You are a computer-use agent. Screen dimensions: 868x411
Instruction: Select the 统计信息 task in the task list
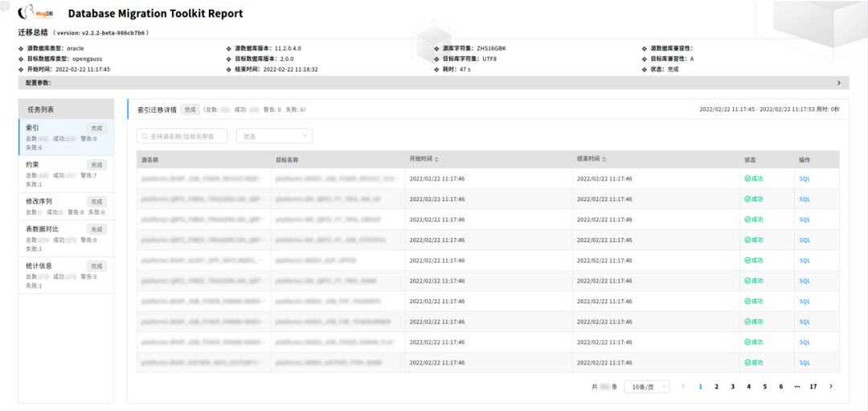[66, 275]
